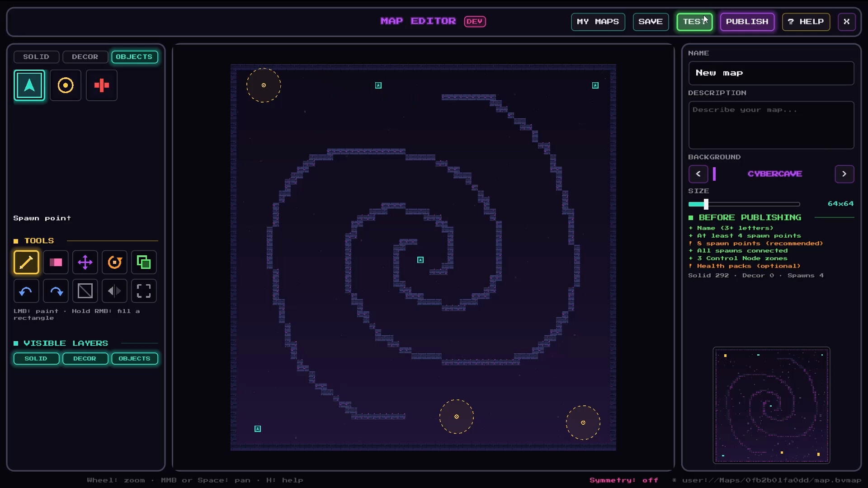Click the spawn point marker at spiral center
This screenshot has height=488, width=868.
pos(420,260)
